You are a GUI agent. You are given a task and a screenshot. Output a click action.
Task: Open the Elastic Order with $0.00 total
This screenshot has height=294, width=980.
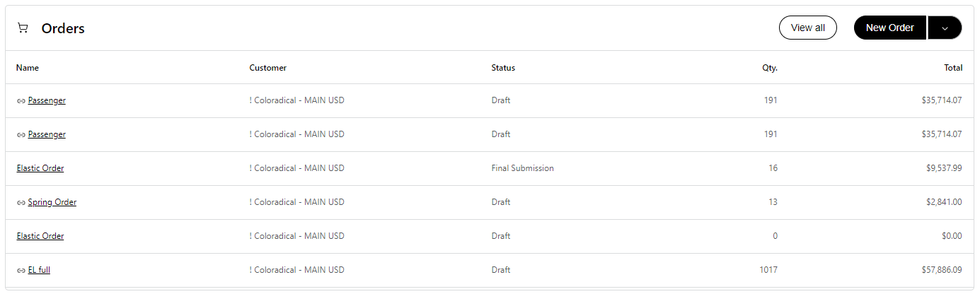pyautogui.click(x=40, y=236)
